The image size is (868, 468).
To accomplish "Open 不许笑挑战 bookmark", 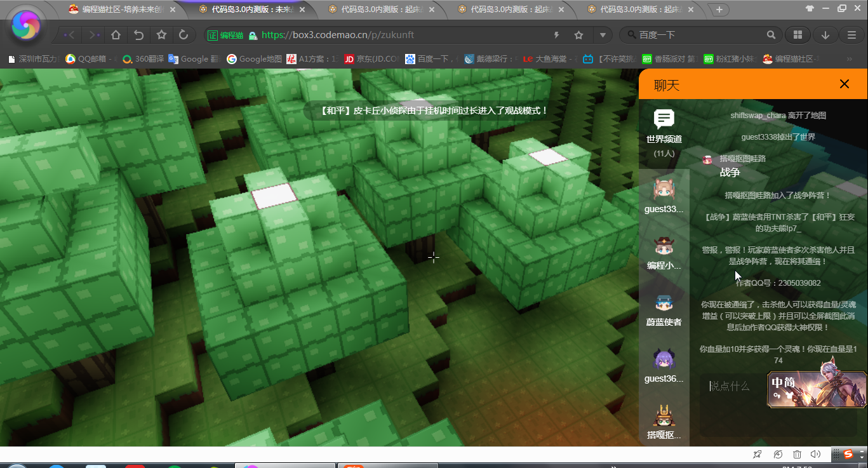I will [x=610, y=59].
